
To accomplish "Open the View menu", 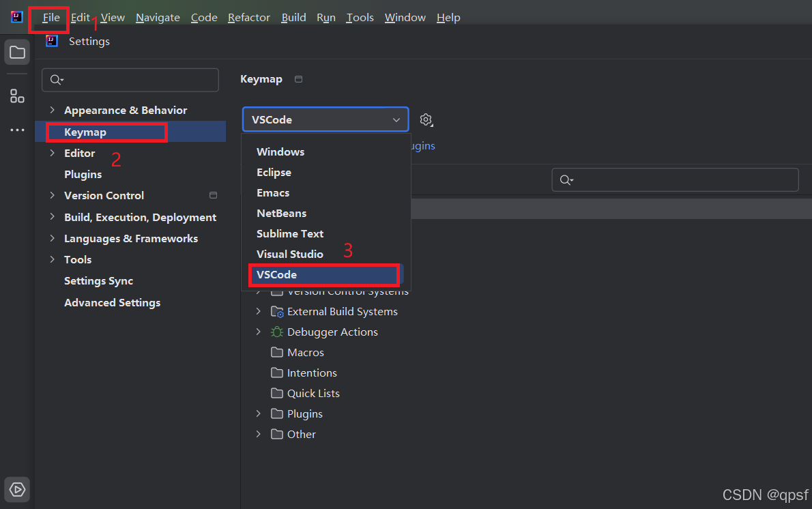I will click(113, 18).
